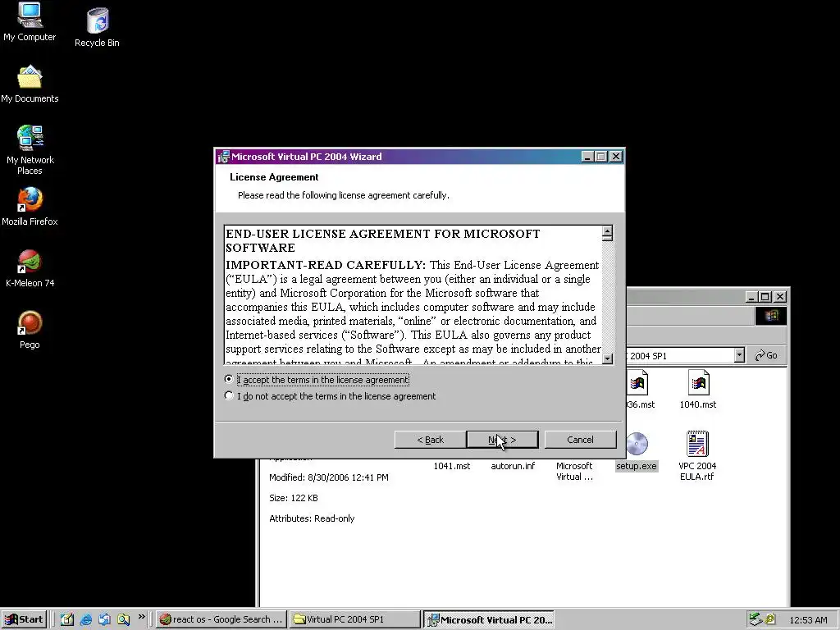Select the VPC 2004 EULA.rtf file
The height and width of the screenshot is (630, 840).
coord(697,455)
